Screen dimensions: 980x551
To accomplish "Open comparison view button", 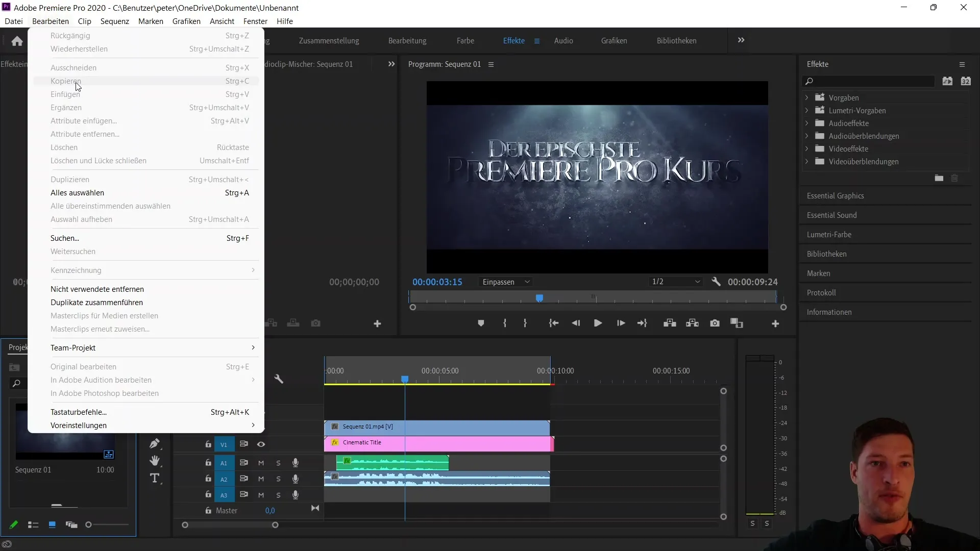I will coord(737,323).
